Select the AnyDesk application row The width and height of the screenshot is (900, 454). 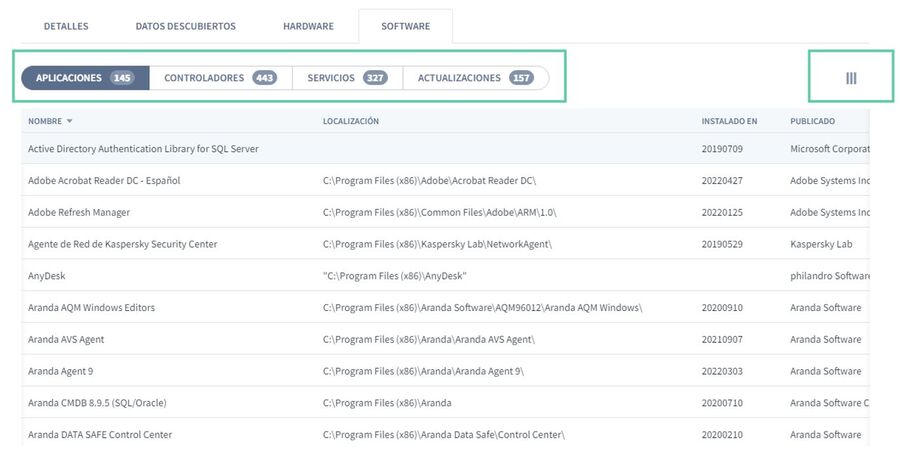[x=47, y=276]
